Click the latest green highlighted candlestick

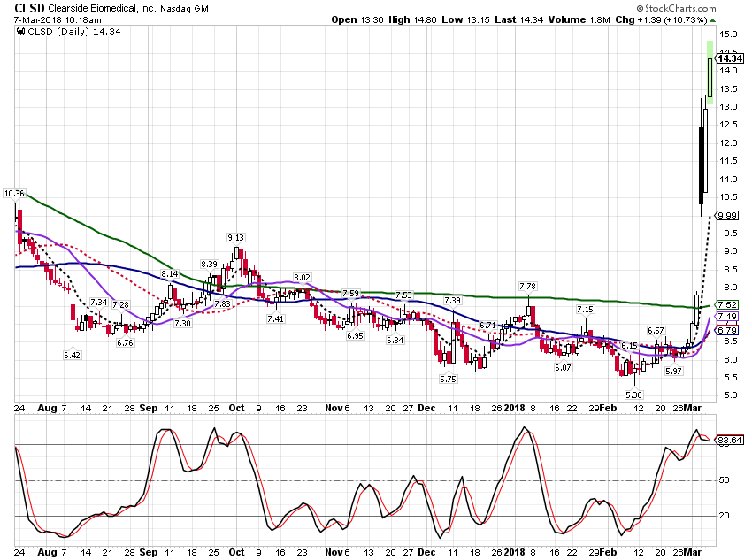tap(710, 72)
